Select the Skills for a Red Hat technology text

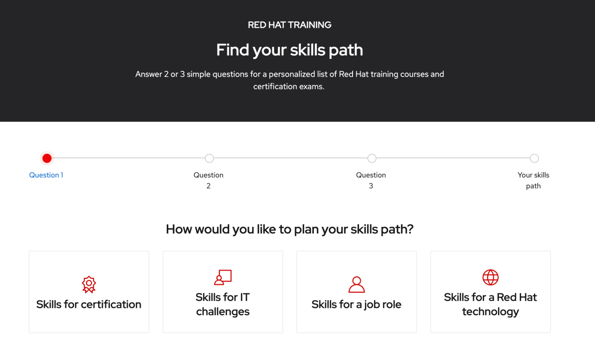click(490, 304)
